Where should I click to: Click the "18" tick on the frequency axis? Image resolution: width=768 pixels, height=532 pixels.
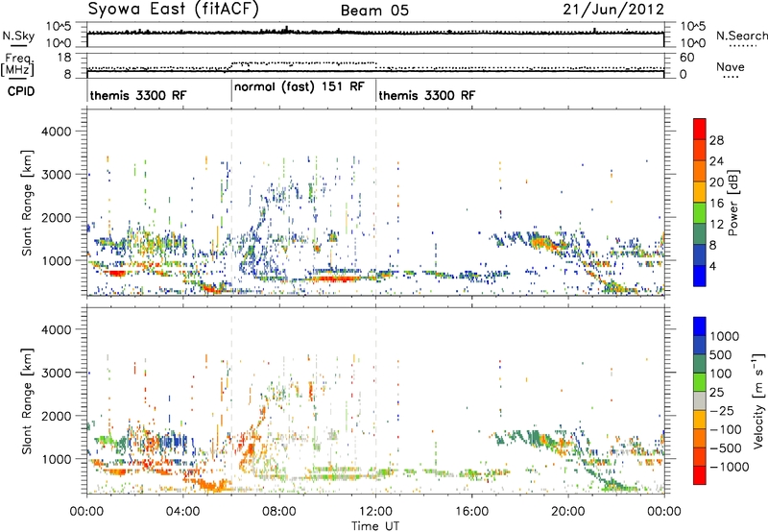pos(64,58)
